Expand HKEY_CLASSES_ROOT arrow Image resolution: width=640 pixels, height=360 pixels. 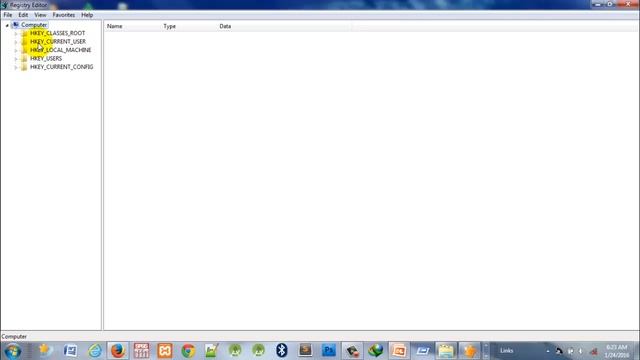coord(16,33)
